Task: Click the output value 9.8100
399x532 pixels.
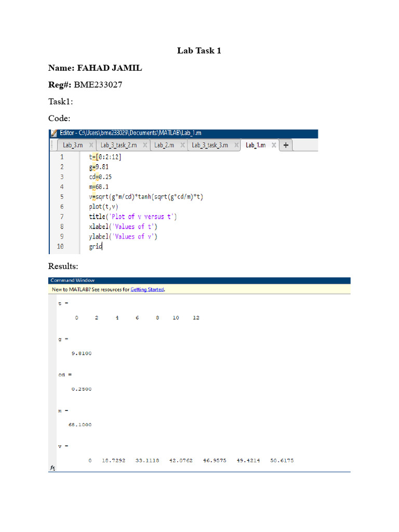Action: [82, 353]
